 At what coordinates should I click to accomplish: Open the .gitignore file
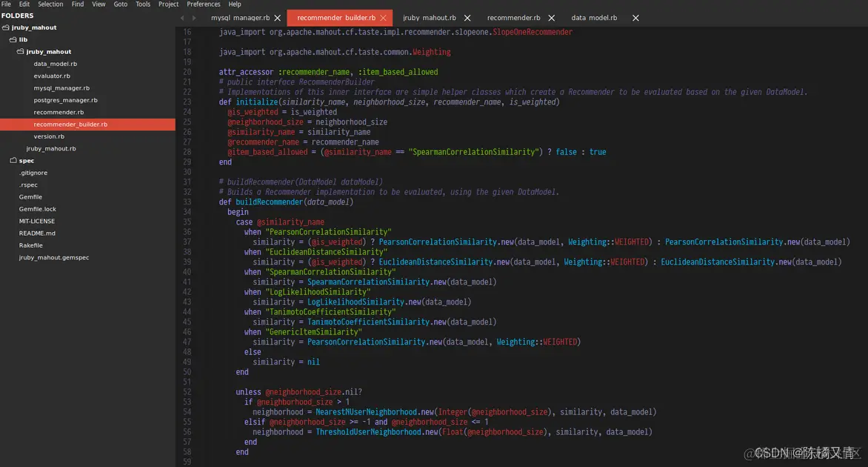[x=33, y=173]
